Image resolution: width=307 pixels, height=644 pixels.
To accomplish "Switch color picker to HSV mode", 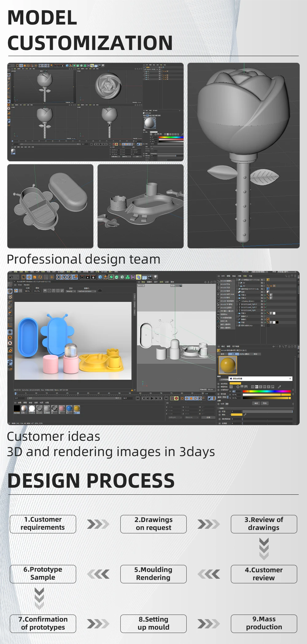I will pos(257,387).
